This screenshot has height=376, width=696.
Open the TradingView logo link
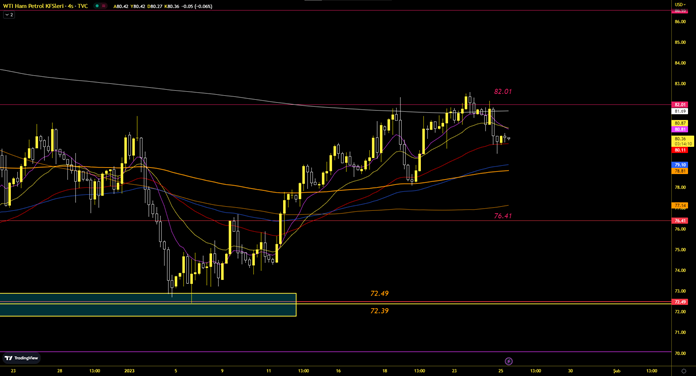[x=21, y=358]
